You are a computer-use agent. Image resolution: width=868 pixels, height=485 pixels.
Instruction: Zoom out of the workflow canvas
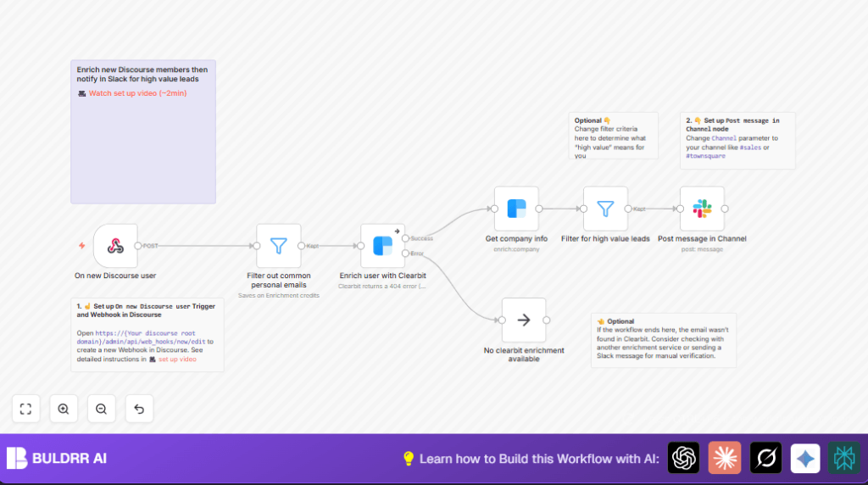coord(102,410)
